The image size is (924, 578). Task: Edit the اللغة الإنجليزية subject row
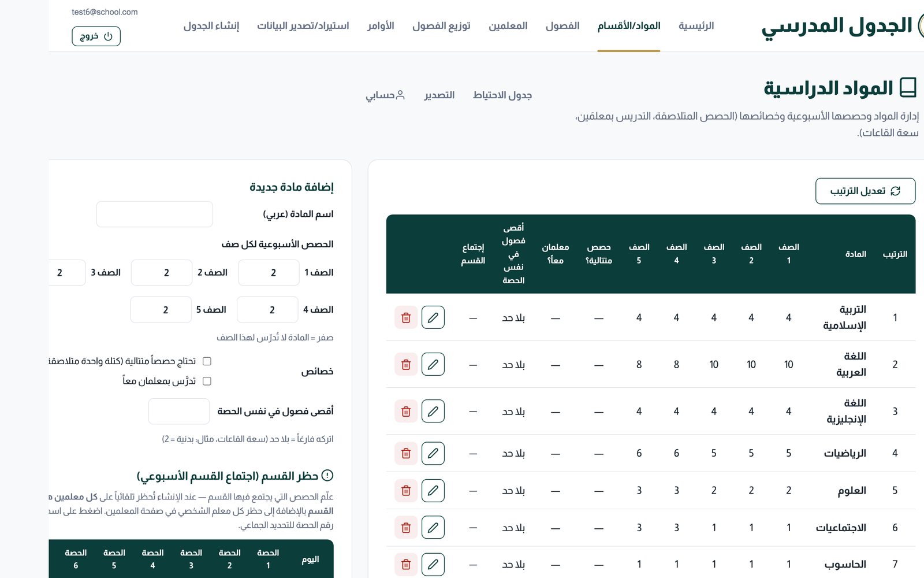coord(433,411)
